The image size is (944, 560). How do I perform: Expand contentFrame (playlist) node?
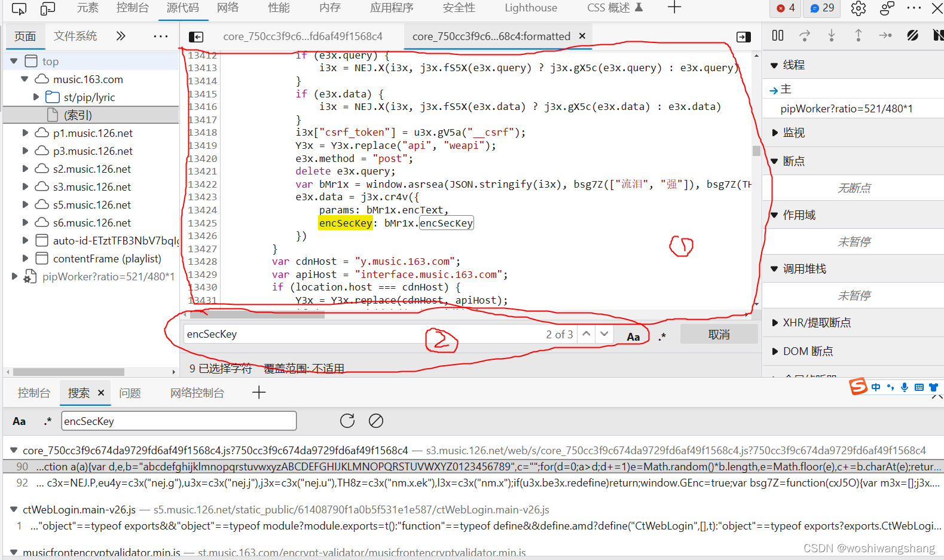[x=25, y=259]
